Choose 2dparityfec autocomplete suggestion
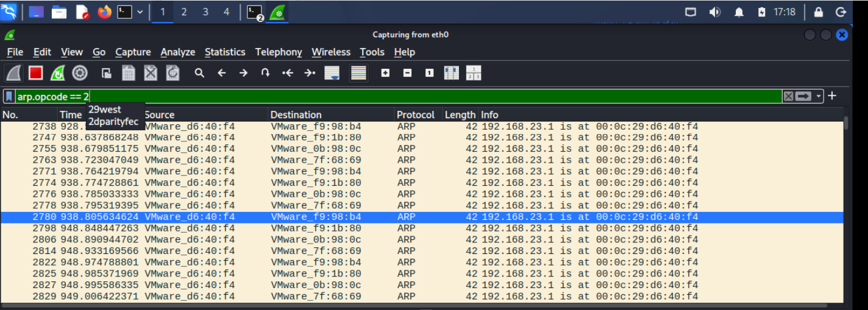 pos(113,121)
